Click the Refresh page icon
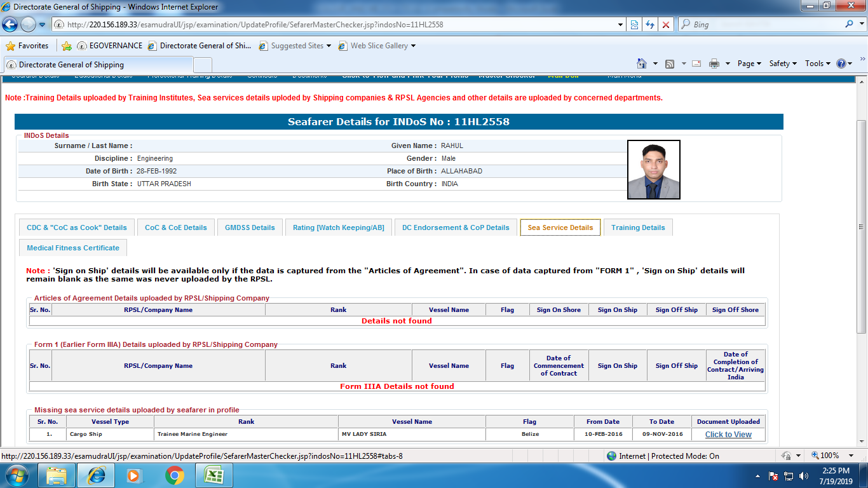This screenshot has width=868, height=488. [x=649, y=25]
